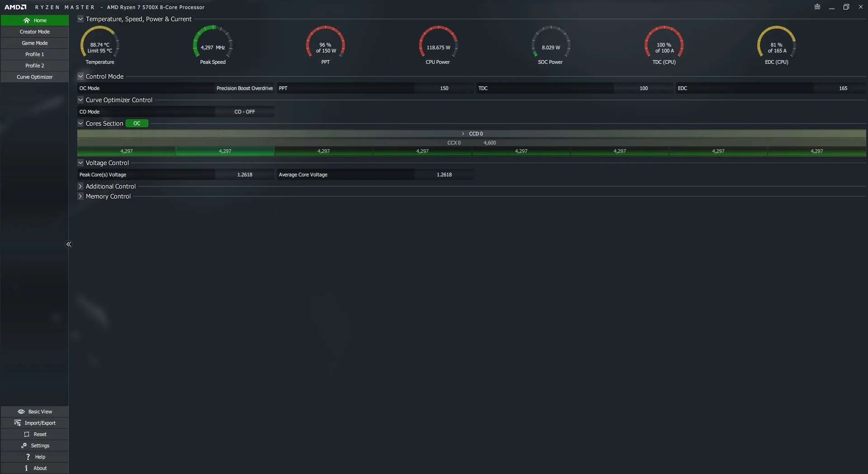This screenshot has width=868, height=474.
Task: Click the bug report icon in the title bar
Action: click(817, 7)
